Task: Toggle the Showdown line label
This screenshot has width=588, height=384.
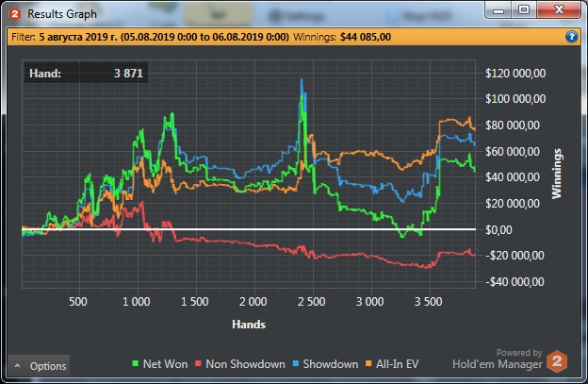Action: (x=331, y=364)
